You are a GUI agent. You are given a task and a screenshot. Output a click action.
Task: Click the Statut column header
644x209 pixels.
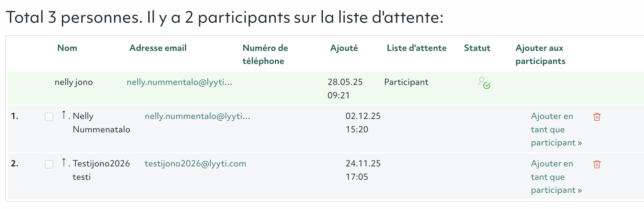(x=477, y=48)
